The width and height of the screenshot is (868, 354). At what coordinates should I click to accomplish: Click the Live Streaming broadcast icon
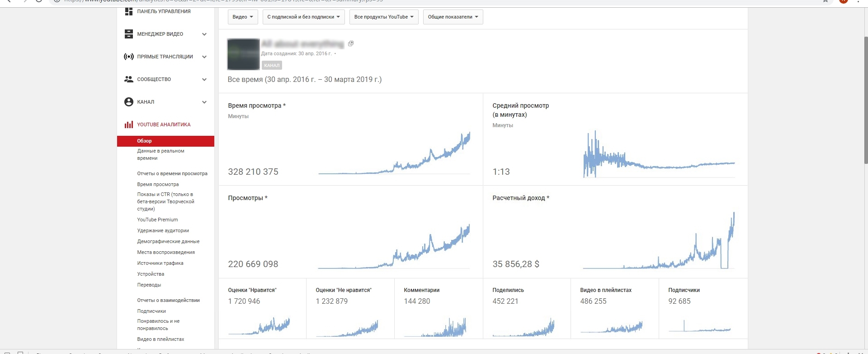[129, 57]
